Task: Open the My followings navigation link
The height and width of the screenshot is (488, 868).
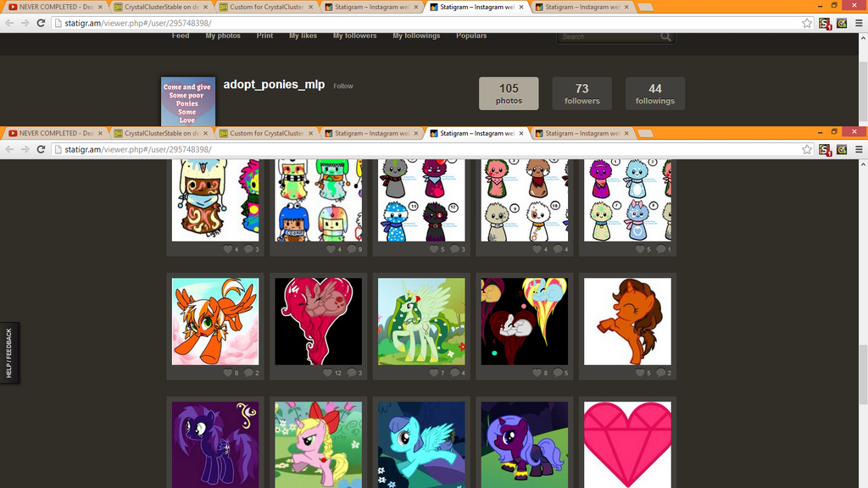Action: tap(416, 36)
